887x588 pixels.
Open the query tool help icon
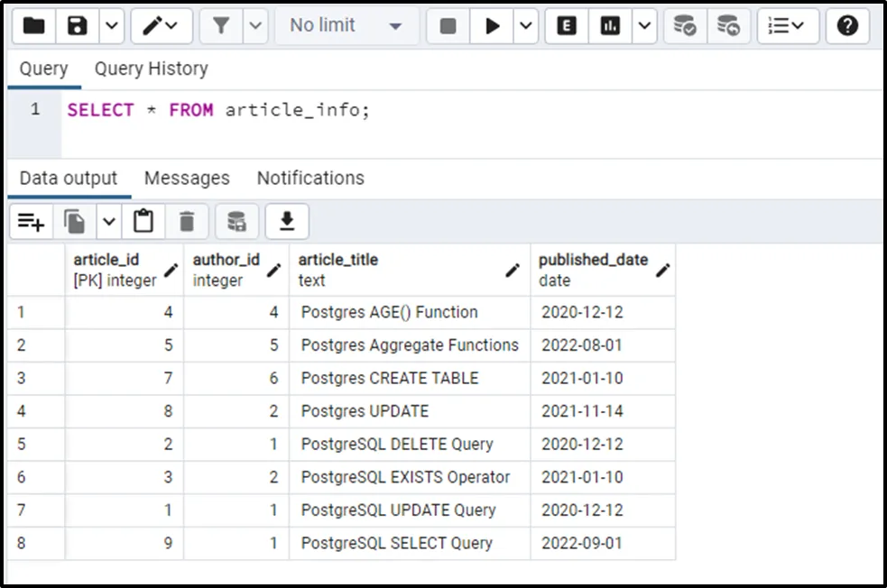point(847,26)
